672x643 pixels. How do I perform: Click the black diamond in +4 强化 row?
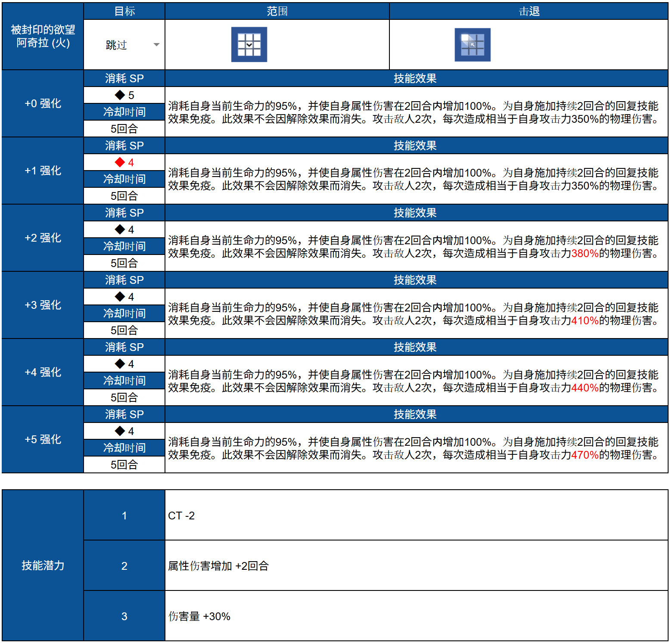(120, 364)
